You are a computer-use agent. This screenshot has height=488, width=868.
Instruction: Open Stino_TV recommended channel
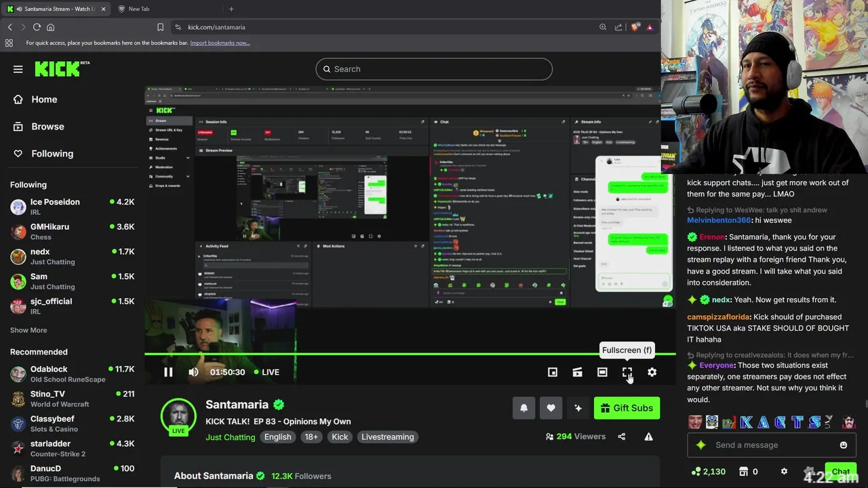tap(72, 399)
